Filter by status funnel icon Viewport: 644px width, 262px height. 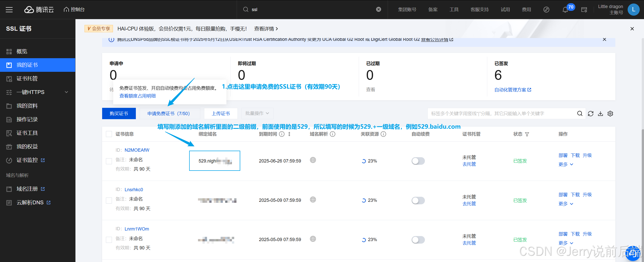click(x=527, y=134)
